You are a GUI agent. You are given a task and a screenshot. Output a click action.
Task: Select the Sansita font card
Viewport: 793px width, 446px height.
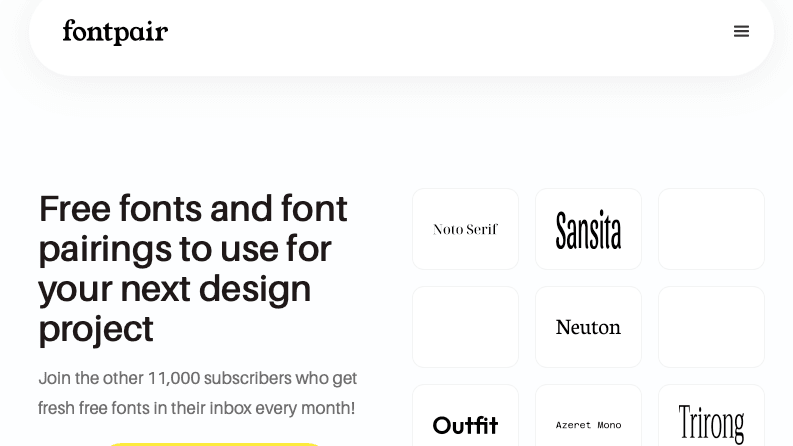pos(588,229)
